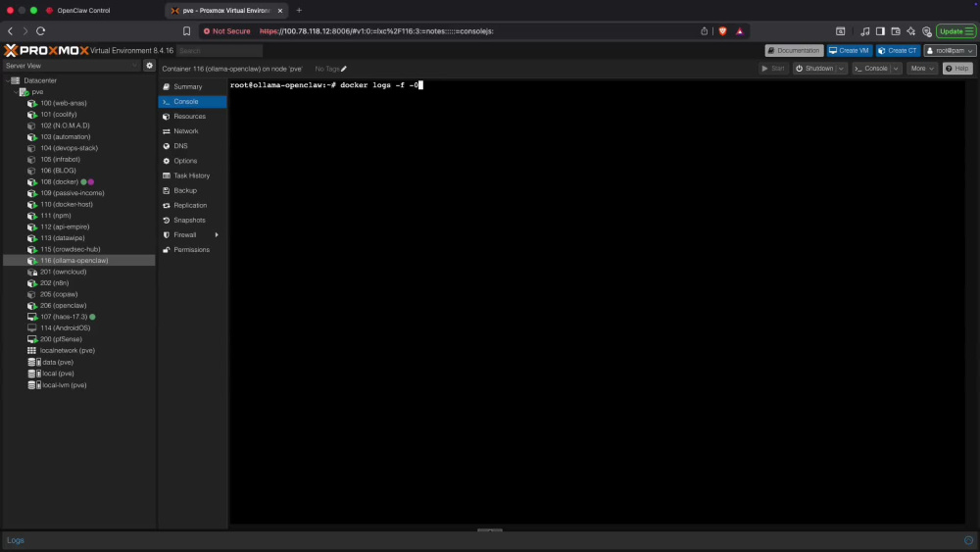This screenshot has height=552, width=980.
Task: Open the Permissions section
Action: pos(192,249)
